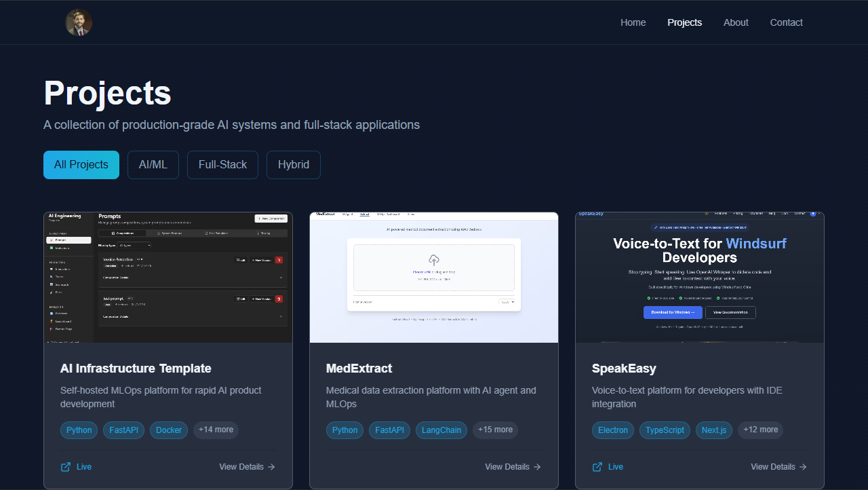
Task: Switch to the AI/ML project filter
Action: (x=153, y=164)
